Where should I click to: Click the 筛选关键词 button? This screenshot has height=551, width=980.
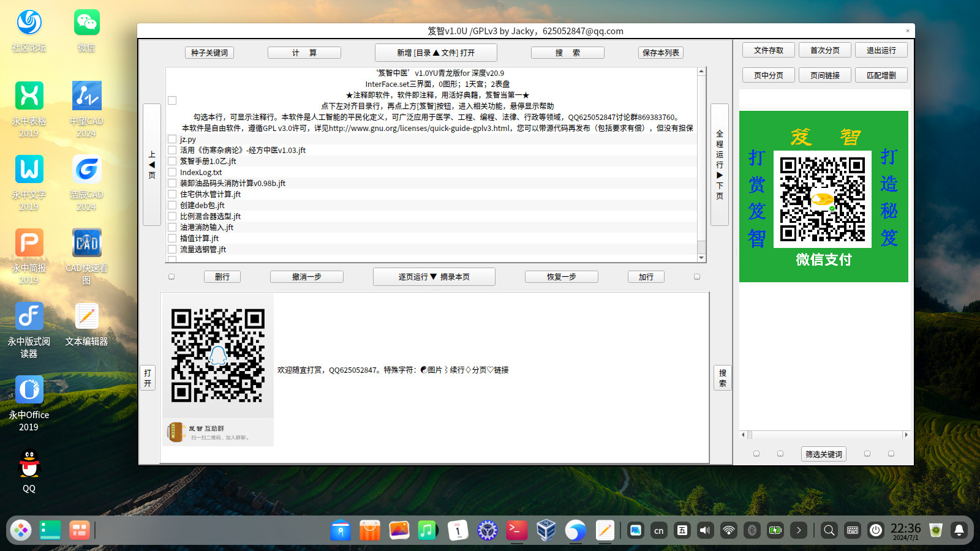coord(824,454)
